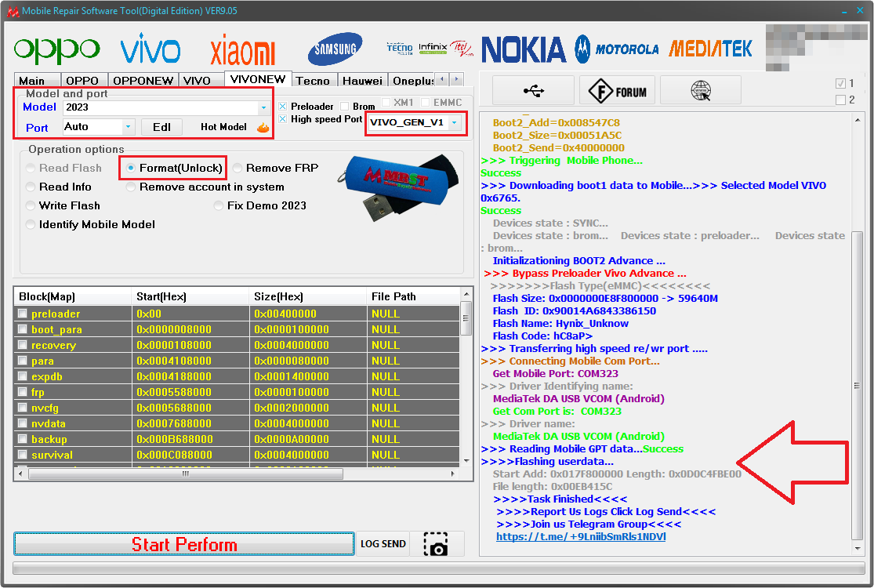
Task: Click the 'backup' partition row name
Action: click(49, 439)
